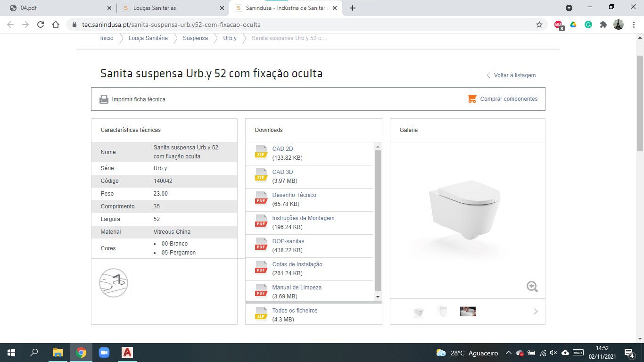The width and height of the screenshot is (644, 362).
Task: Open the Chrome three-dot menu
Action: tap(633, 25)
